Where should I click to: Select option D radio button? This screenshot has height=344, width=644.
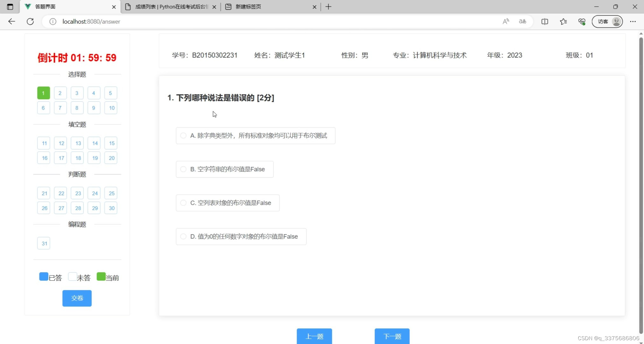coord(183,236)
